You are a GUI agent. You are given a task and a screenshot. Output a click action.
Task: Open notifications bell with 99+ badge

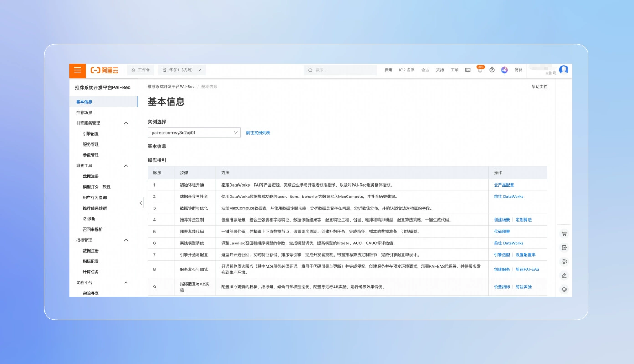[x=480, y=70]
